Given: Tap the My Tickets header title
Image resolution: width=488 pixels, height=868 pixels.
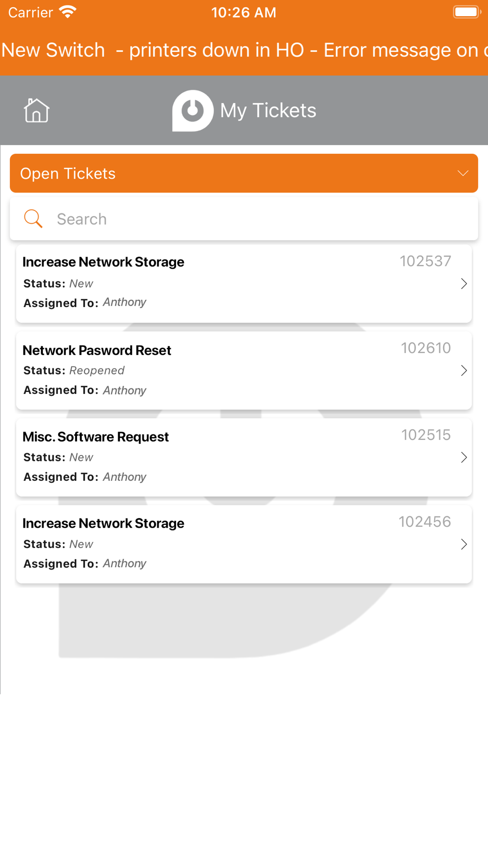Looking at the screenshot, I should click(x=268, y=111).
